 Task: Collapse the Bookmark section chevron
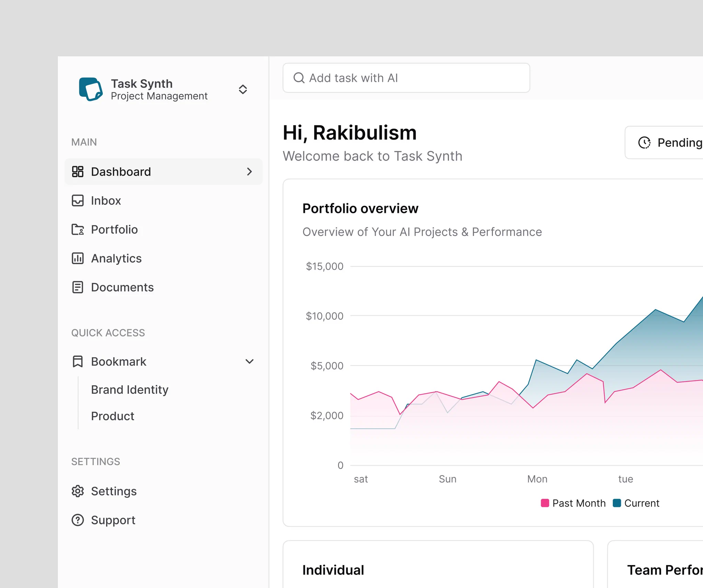pyautogui.click(x=250, y=361)
